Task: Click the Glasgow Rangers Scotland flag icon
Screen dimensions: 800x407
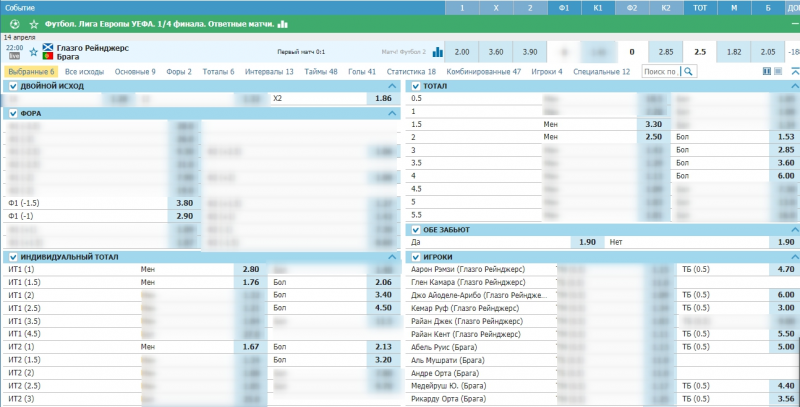Action: (x=48, y=48)
